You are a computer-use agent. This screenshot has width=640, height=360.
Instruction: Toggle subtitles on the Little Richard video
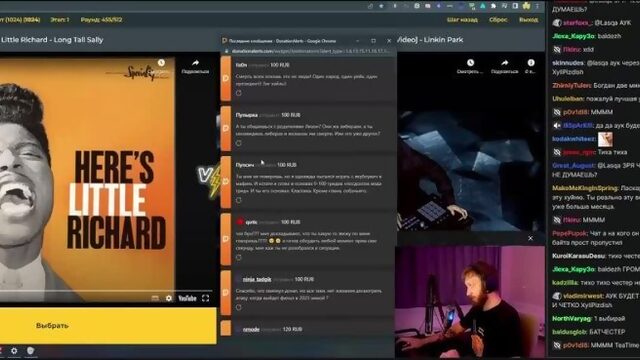pos(155,298)
